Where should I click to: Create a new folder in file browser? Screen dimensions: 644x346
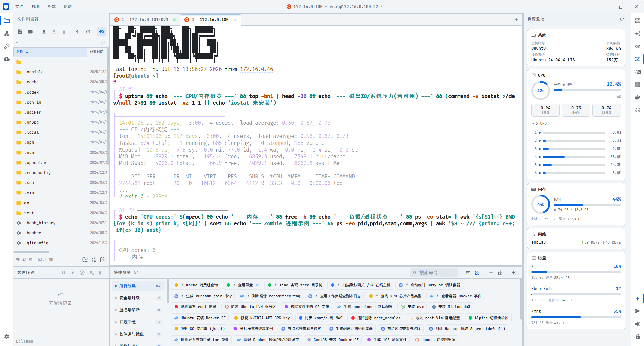coord(30,32)
